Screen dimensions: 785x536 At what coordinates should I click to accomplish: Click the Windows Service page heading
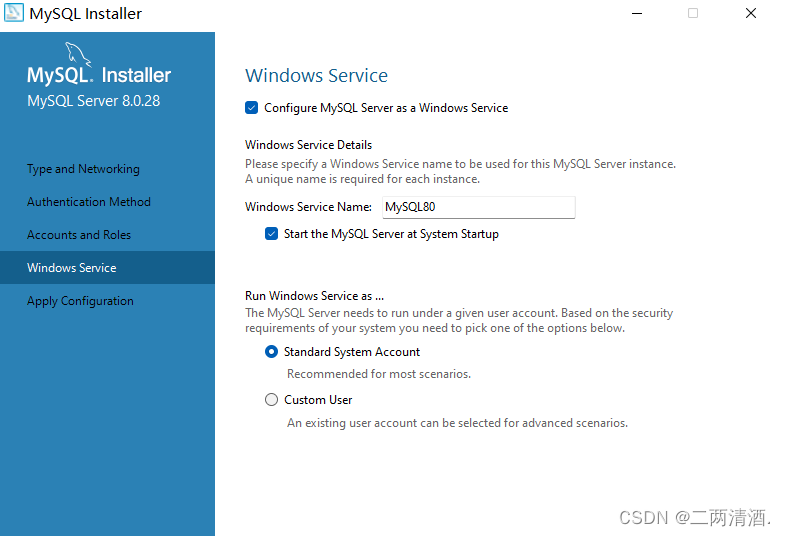(x=316, y=76)
